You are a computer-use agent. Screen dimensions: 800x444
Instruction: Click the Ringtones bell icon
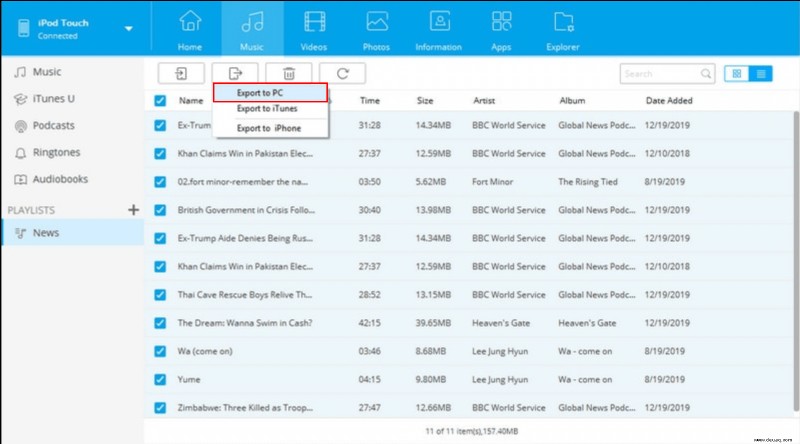[20, 153]
